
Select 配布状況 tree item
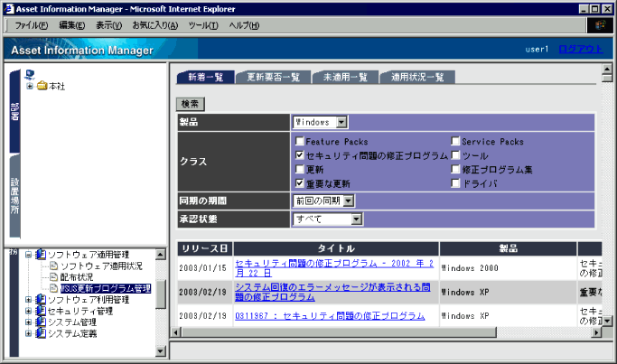pos(77,277)
